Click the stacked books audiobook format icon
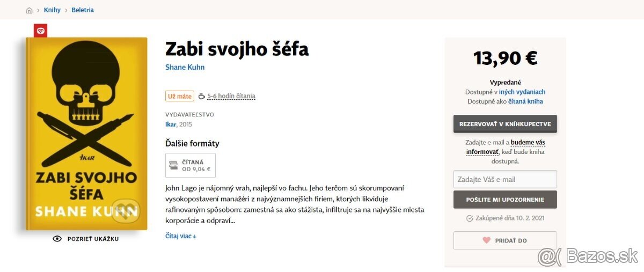 (x=173, y=165)
